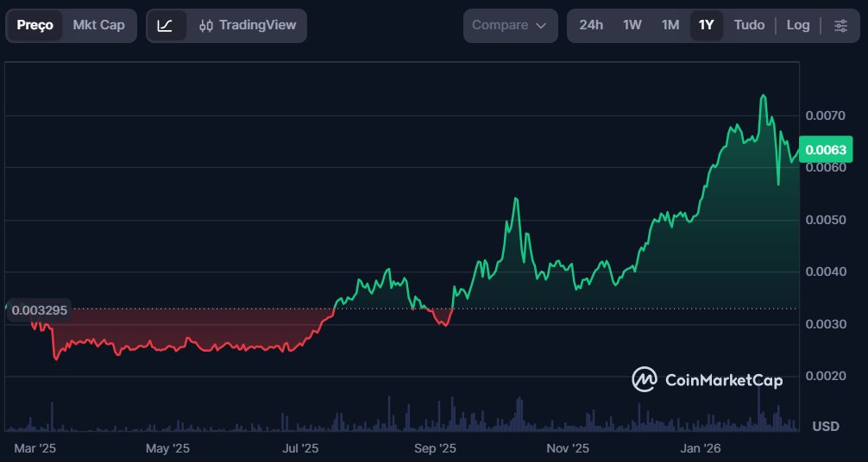Click the 0.0030 axis value
This screenshot has height=462, width=868.
pos(826,324)
